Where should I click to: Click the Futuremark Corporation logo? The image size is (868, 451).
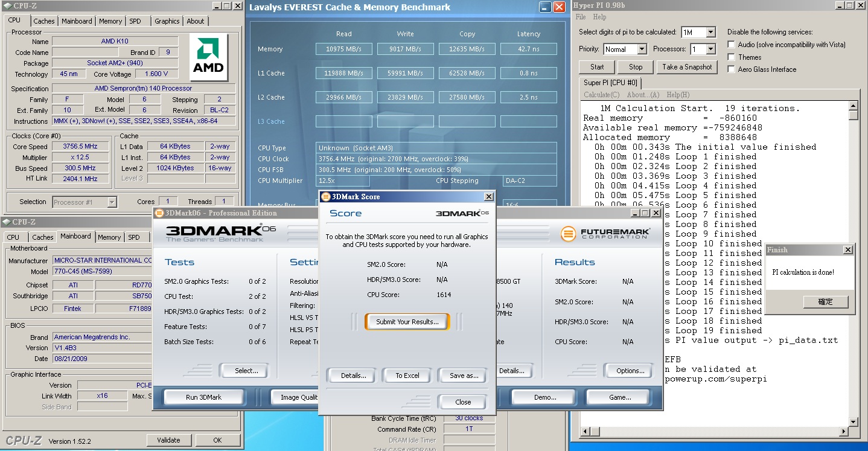click(x=605, y=234)
